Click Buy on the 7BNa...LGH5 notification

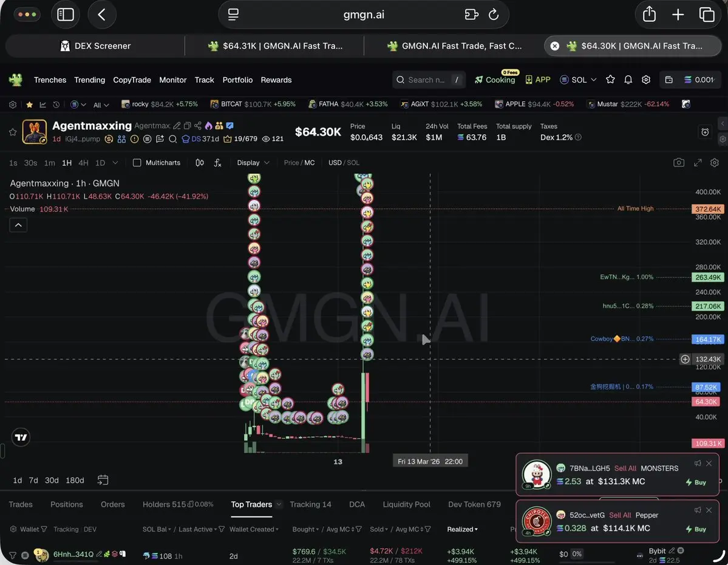point(696,482)
